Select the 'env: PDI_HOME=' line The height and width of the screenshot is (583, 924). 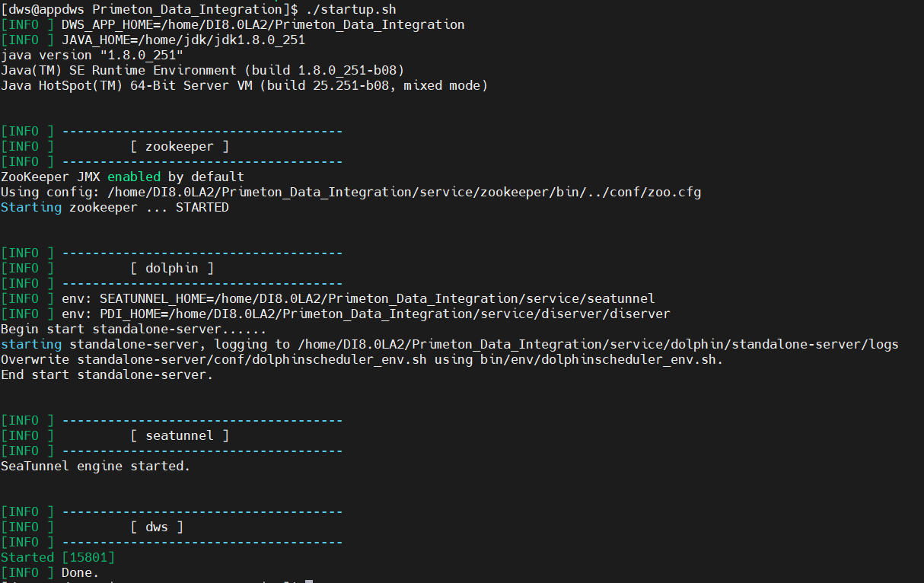coord(336,314)
